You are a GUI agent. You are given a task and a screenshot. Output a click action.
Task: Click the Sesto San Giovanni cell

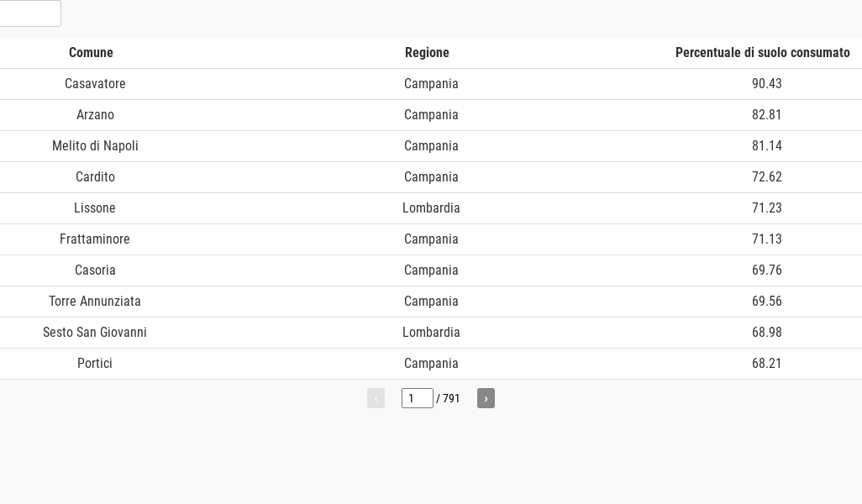tap(95, 333)
